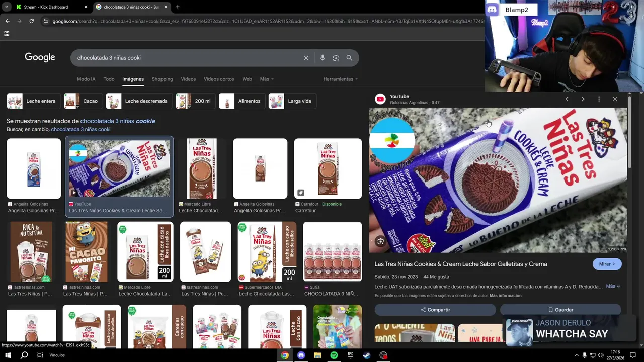Image resolution: width=644 pixels, height=362 pixels.
Task: Filter by 200 ml chip
Action: (195, 101)
